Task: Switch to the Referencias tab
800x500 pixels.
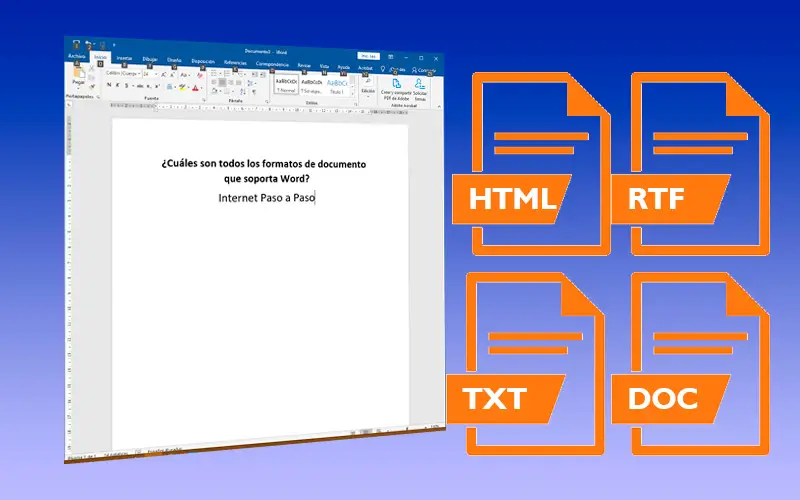Action: 235,63
